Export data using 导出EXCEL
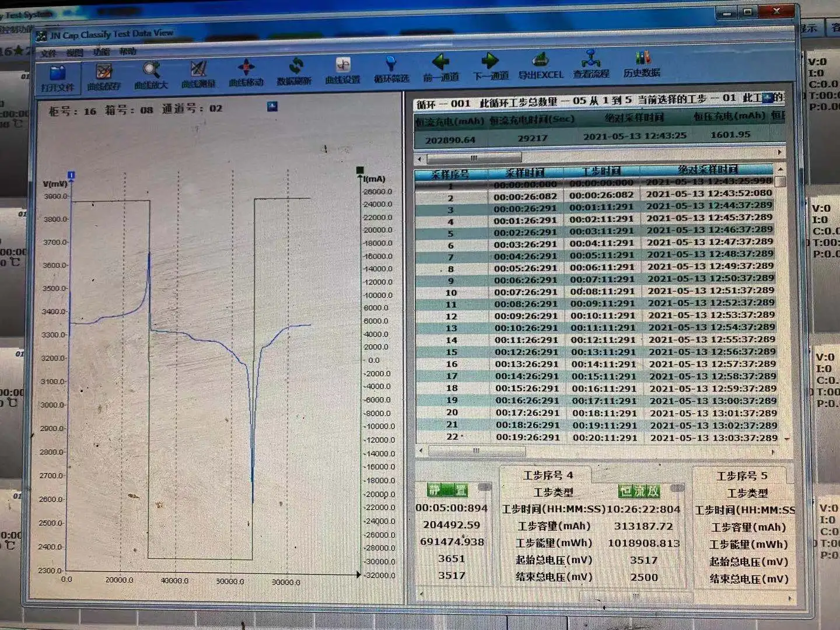 [541, 66]
